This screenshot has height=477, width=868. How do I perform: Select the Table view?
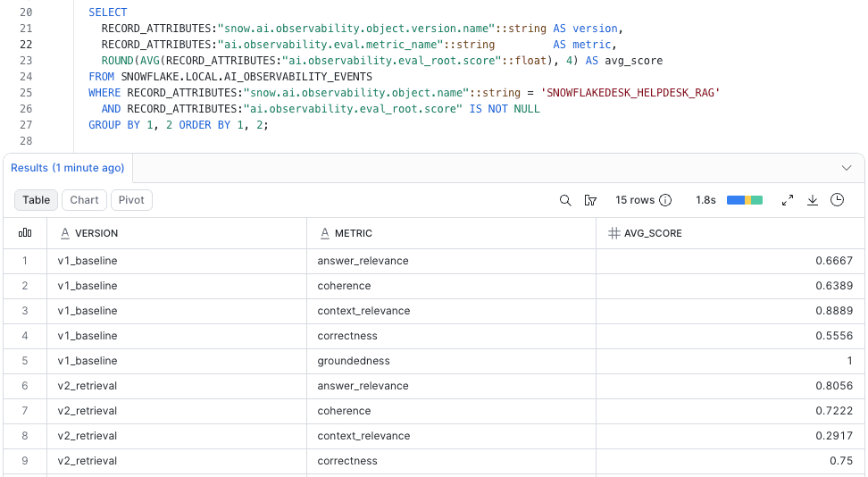click(x=36, y=200)
